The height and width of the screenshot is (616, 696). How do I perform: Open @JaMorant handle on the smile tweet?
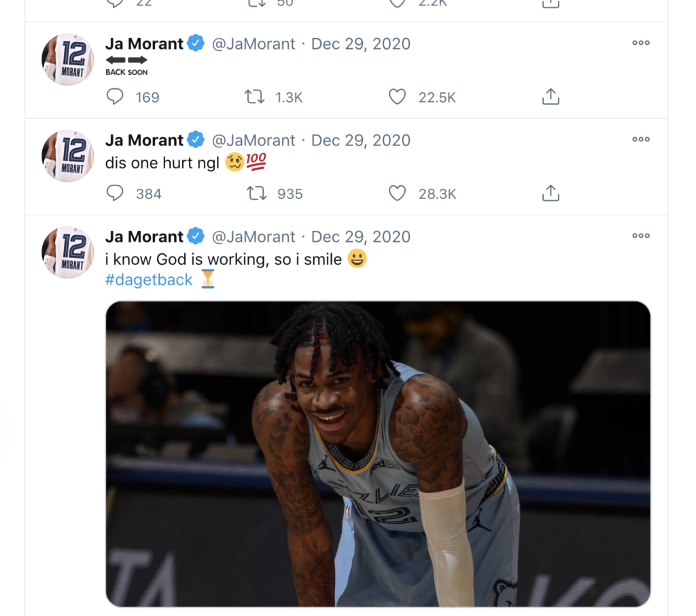pos(253,237)
